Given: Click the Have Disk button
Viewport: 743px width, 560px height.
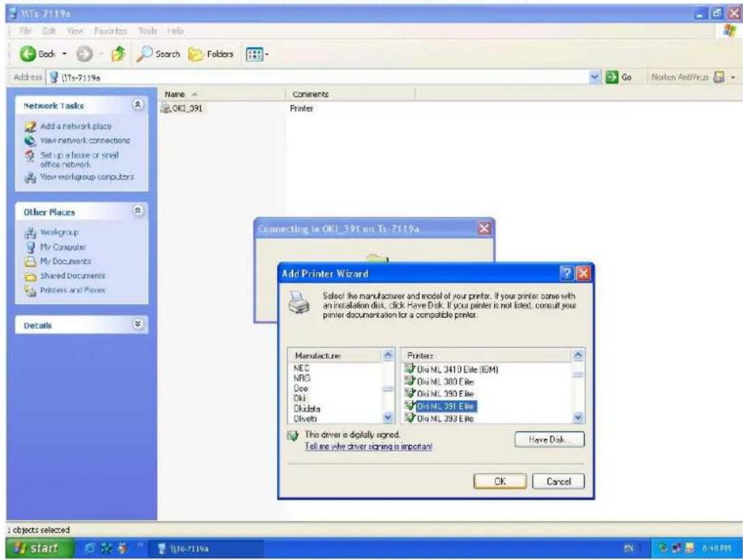Looking at the screenshot, I should click(549, 440).
